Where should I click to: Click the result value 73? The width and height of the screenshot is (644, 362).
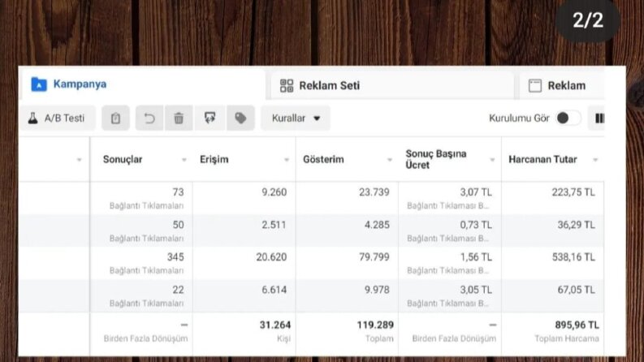(x=178, y=192)
